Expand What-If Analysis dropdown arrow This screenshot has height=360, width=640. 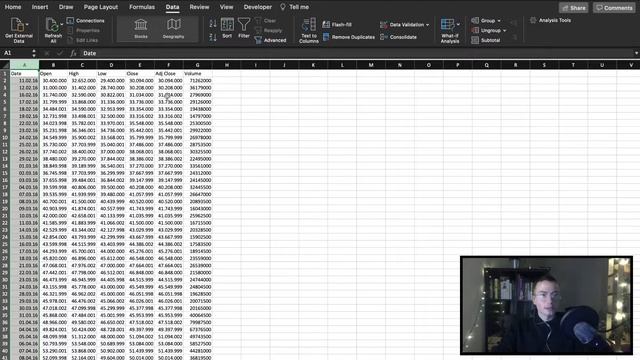[458, 24]
